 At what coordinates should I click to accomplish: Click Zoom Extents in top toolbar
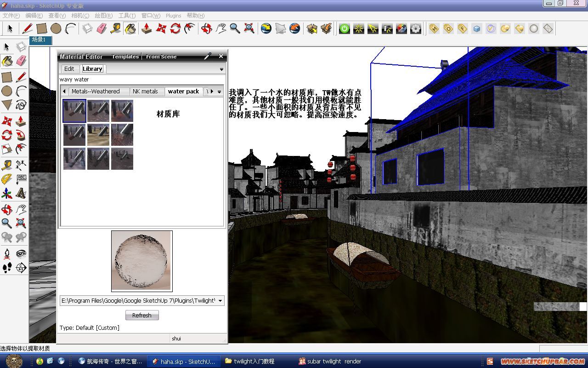pos(249,29)
